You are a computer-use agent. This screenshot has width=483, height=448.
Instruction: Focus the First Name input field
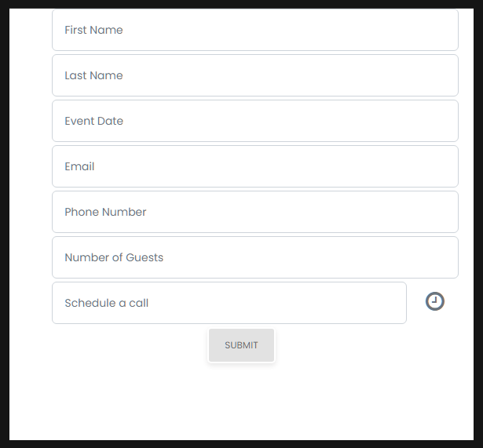255,30
